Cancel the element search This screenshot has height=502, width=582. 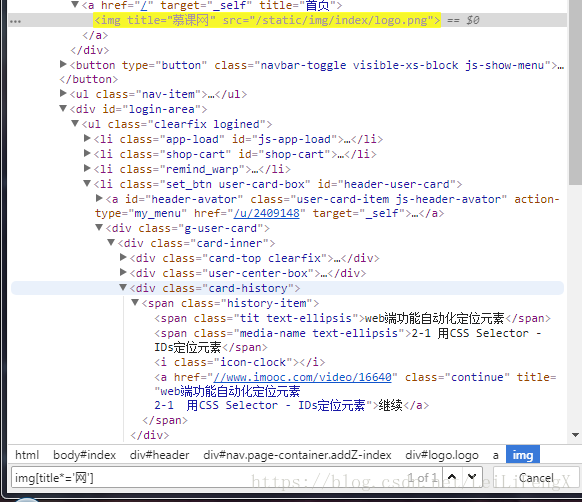pyautogui.click(x=536, y=477)
